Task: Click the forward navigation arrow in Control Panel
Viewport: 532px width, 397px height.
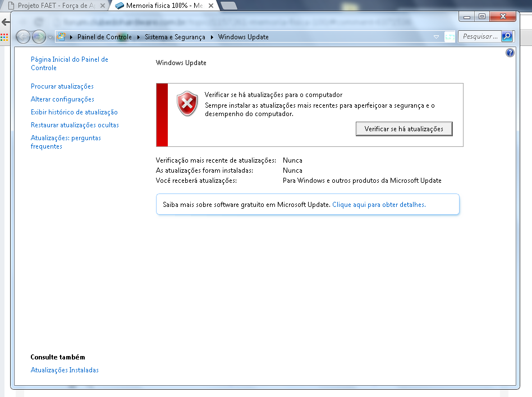Action: [x=39, y=36]
